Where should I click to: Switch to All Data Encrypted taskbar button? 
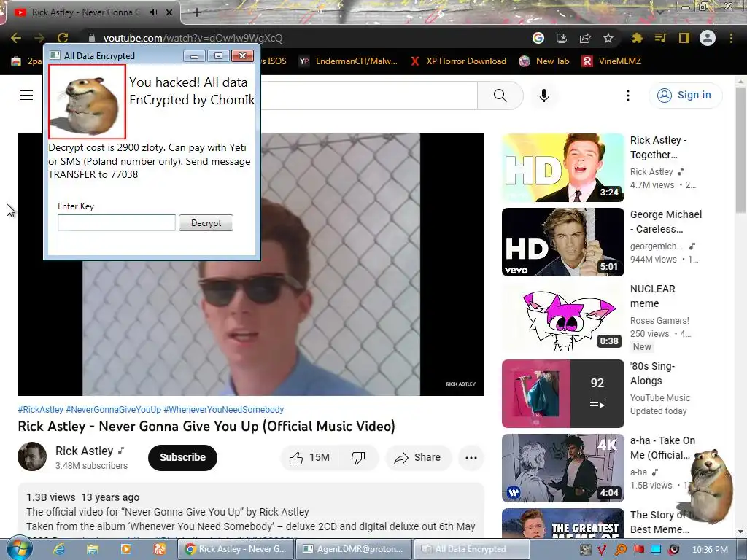[471, 549]
